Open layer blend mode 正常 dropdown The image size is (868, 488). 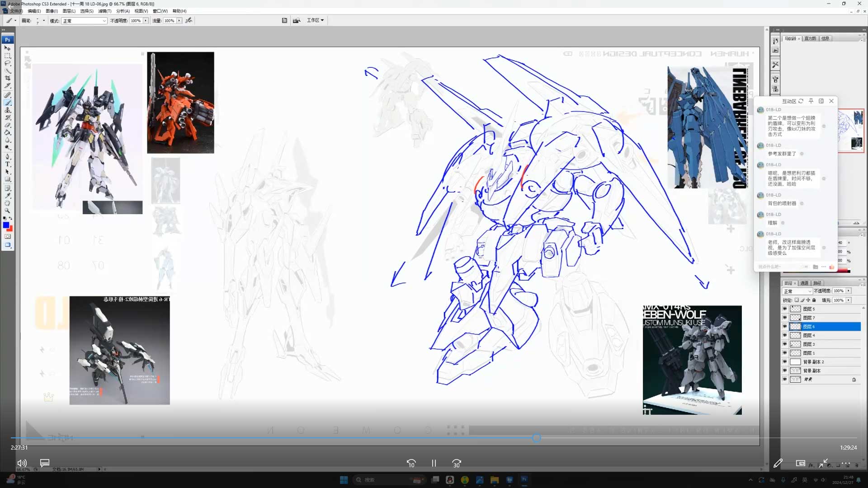(x=797, y=291)
